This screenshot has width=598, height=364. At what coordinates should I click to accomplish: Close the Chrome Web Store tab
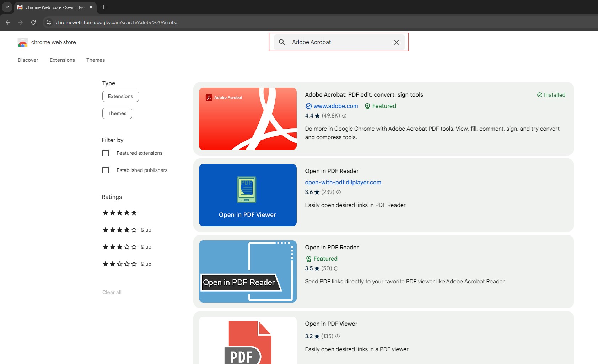coord(91,7)
